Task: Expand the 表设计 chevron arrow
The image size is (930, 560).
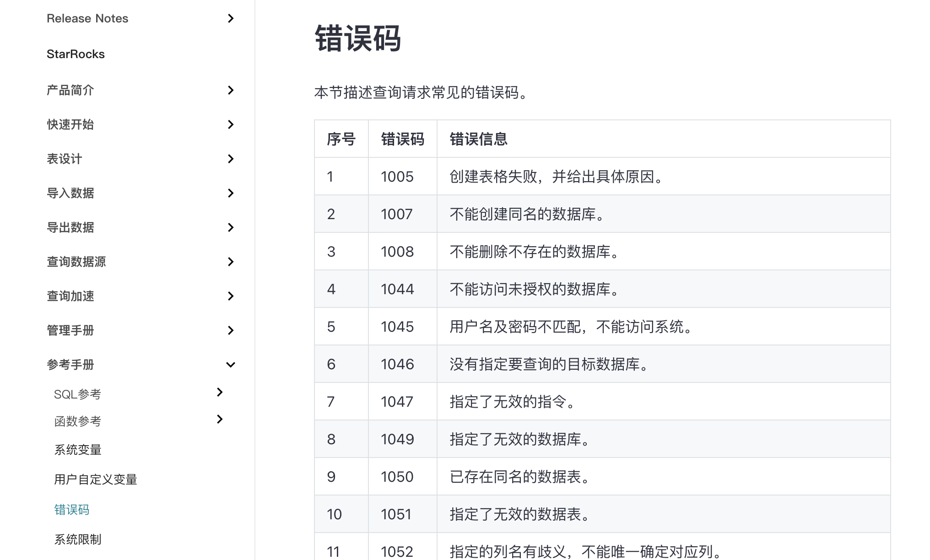Action: coord(231,159)
